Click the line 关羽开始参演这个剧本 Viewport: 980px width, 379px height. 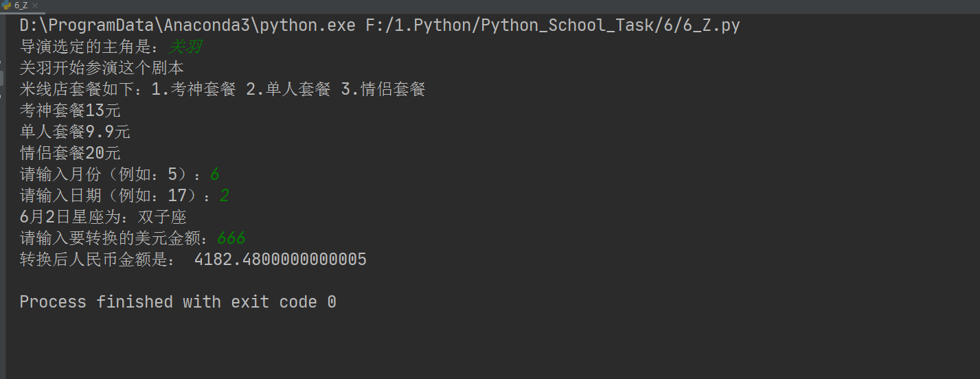click(102, 69)
